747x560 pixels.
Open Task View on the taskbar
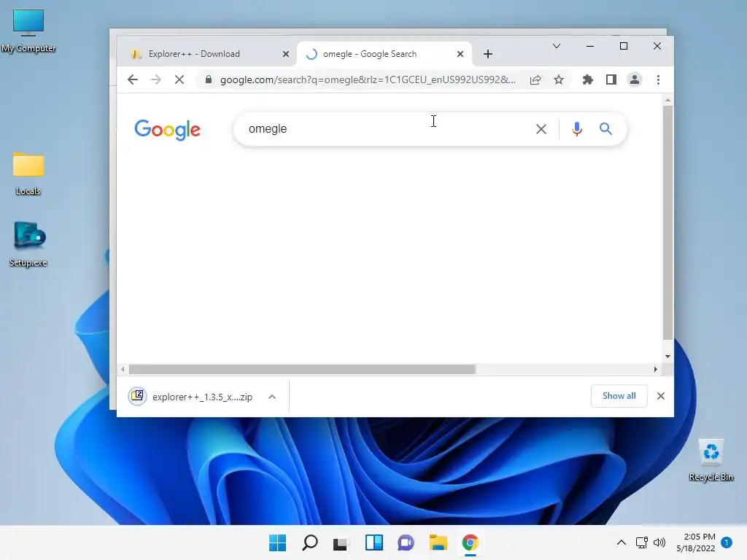point(341,542)
